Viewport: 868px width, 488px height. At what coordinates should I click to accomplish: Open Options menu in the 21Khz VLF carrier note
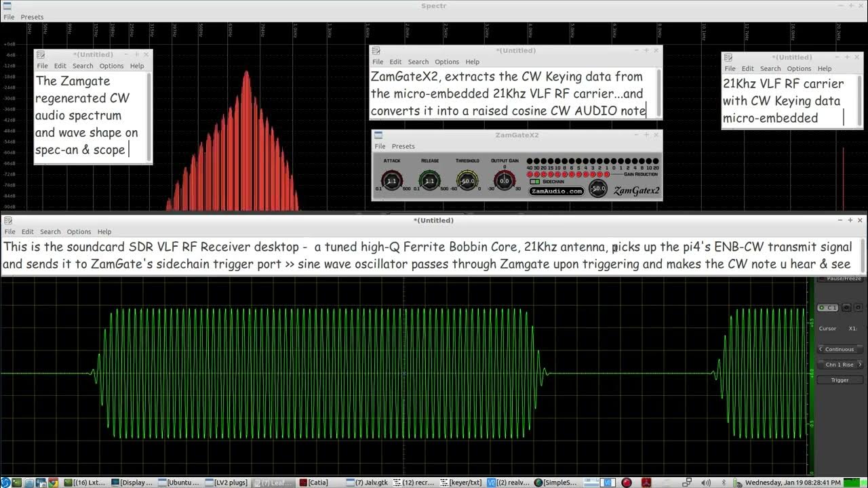coord(799,68)
